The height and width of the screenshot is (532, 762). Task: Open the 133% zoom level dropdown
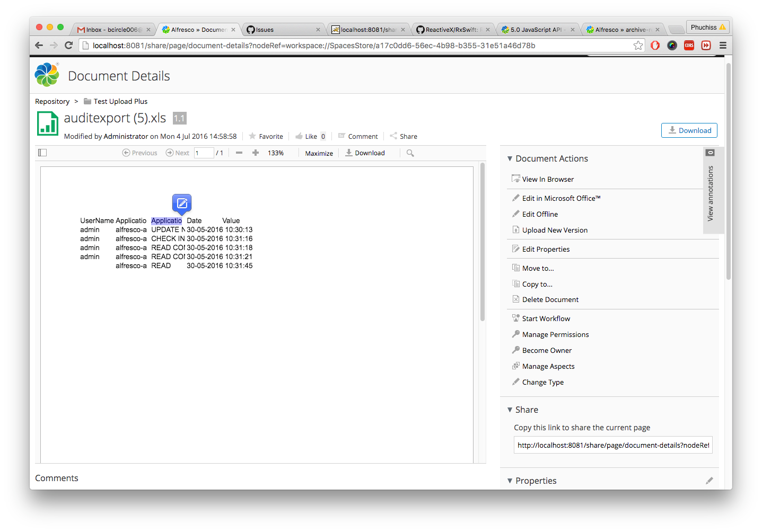[x=276, y=153]
